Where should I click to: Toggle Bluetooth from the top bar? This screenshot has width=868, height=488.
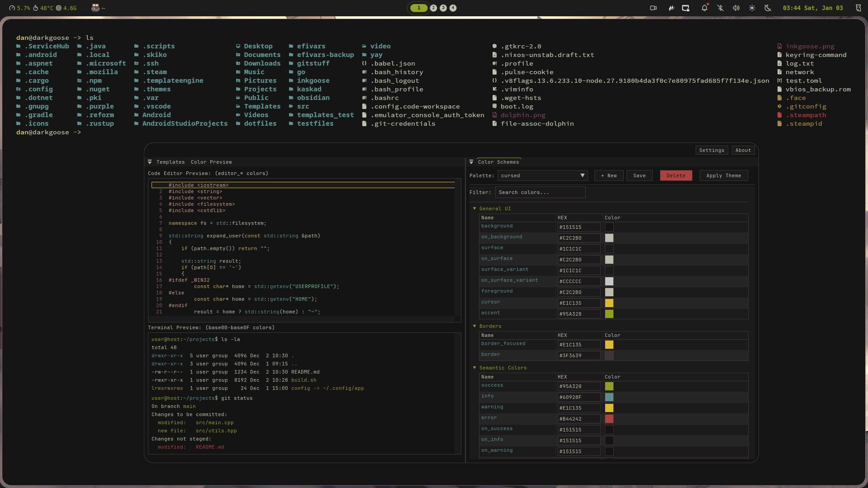(720, 8)
